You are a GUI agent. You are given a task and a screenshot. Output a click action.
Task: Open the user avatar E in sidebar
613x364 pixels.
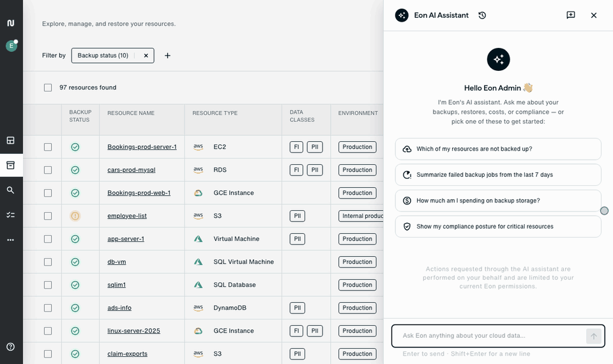pos(11,46)
